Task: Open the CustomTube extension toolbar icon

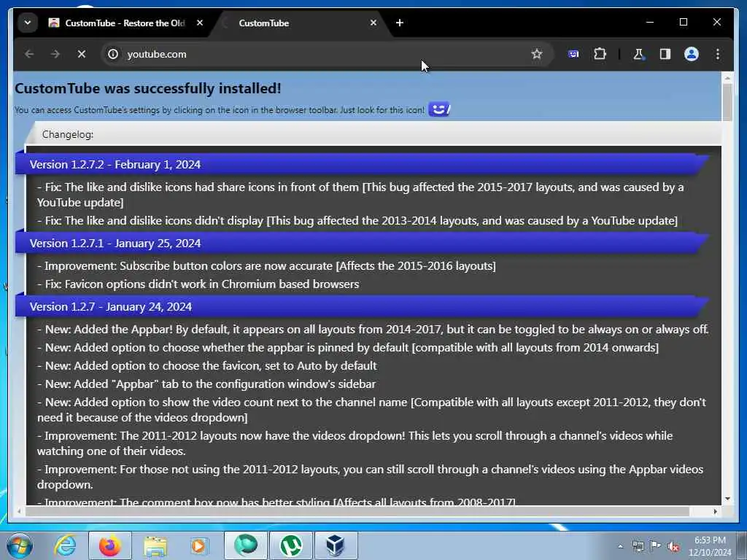Action: tap(573, 54)
